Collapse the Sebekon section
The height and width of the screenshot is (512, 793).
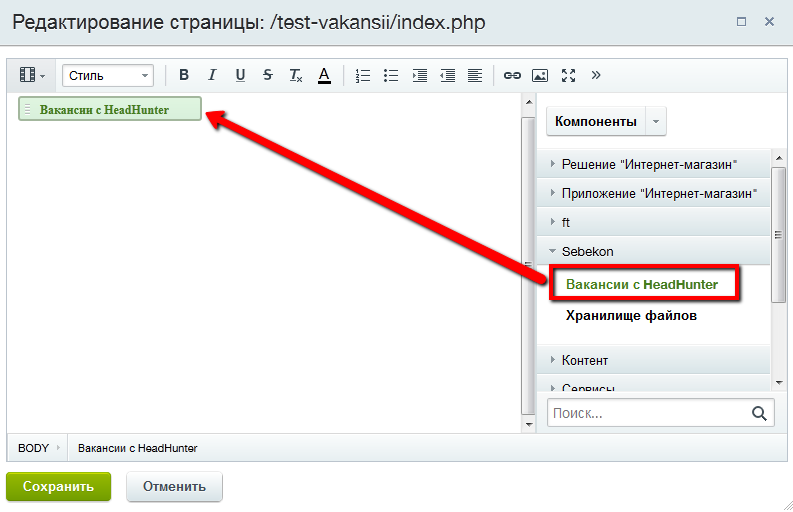tap(653, 251)
